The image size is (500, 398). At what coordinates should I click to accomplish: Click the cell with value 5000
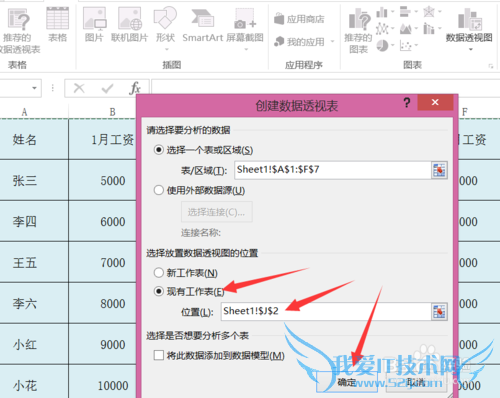pyautogui.click(x=102, y=180)
